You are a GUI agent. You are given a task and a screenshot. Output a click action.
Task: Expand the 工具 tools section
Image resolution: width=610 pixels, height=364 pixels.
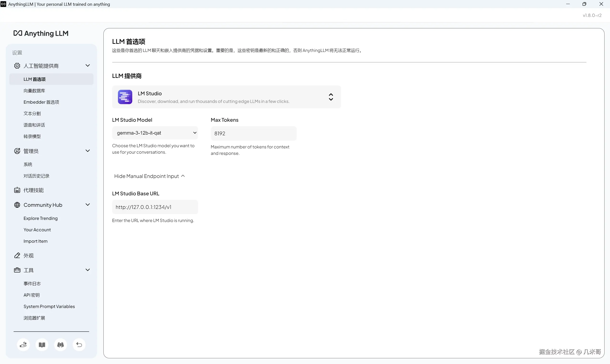[87, 270]
